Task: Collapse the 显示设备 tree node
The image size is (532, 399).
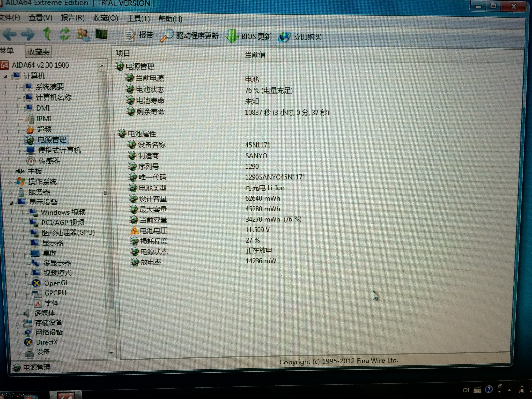Action: (x=11, y=203)
